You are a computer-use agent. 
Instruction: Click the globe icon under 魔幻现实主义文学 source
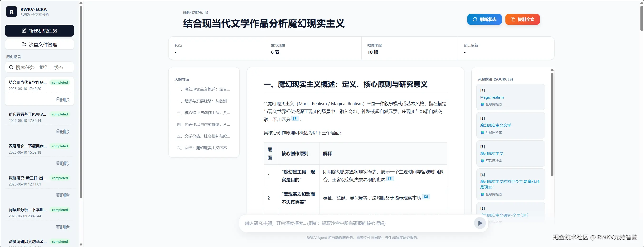click(x=482, y=133)
